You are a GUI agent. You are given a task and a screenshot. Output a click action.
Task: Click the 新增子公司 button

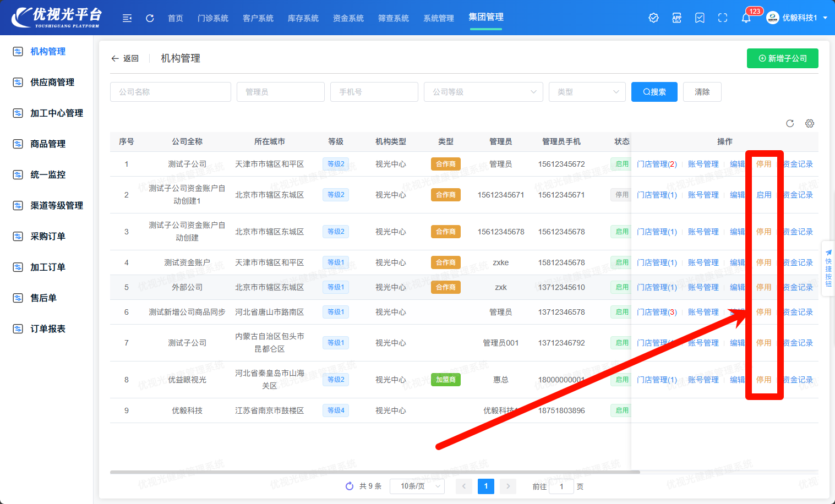click(x=783, y=58)
